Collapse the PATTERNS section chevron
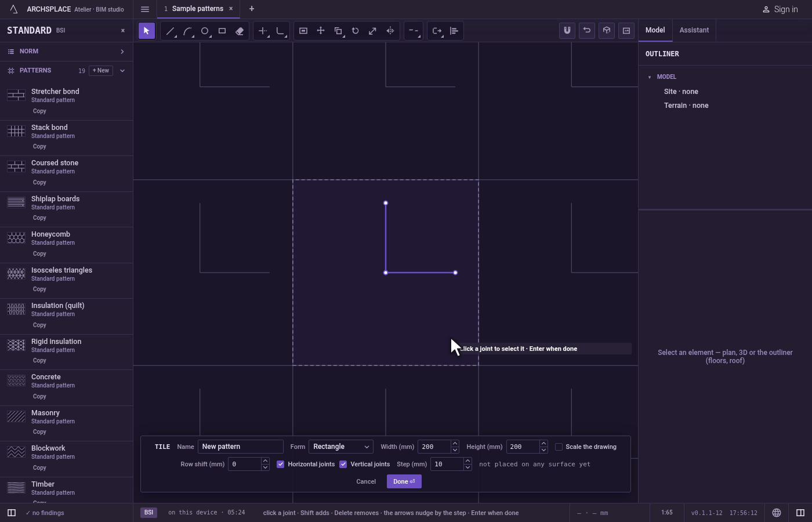 point(122,71)
